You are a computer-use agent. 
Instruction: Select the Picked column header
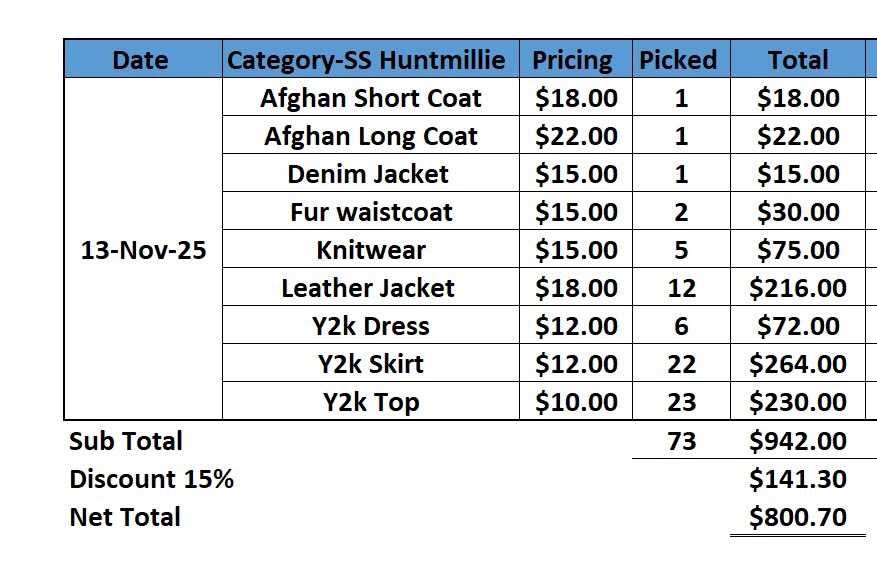pos(680,60)
